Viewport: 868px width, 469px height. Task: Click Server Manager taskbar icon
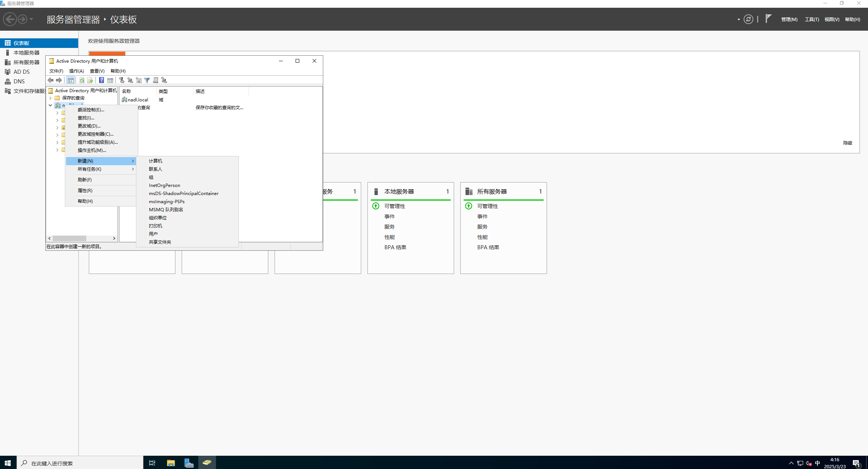pyautogui.click(x=189, y=463)
